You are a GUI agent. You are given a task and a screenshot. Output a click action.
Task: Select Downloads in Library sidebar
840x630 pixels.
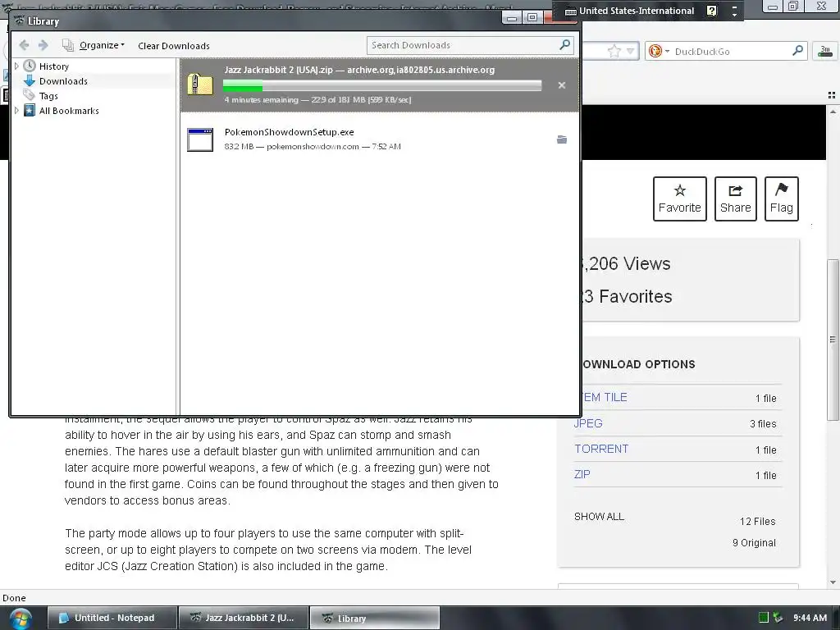coord(62,81)
